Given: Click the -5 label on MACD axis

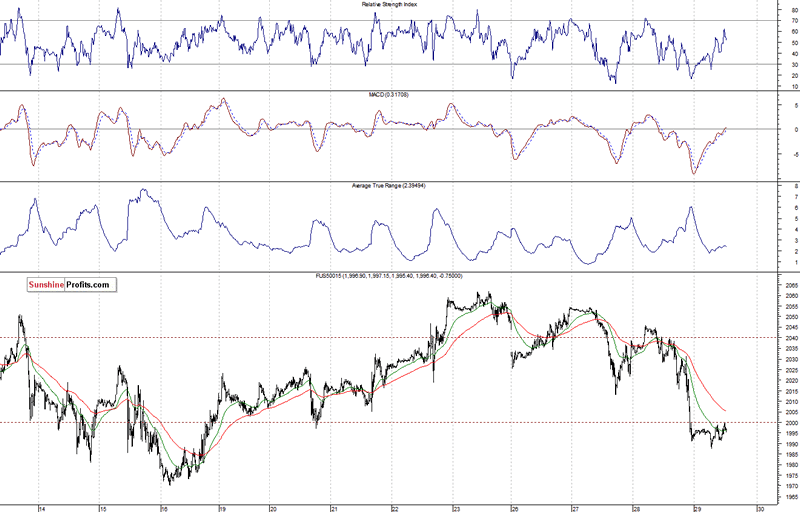Looking at the screenshot, I should point(795,154).
